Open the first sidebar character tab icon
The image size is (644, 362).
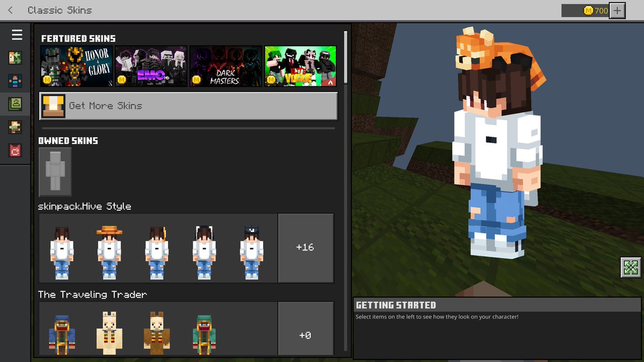(x=15, y=58)
